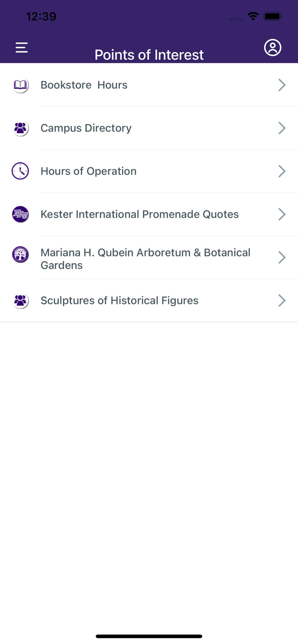Image resolution: width=298 pixels, height=644 pixels.
Task: Tap the home indicator bar at bottom
Action: (149, 636)
